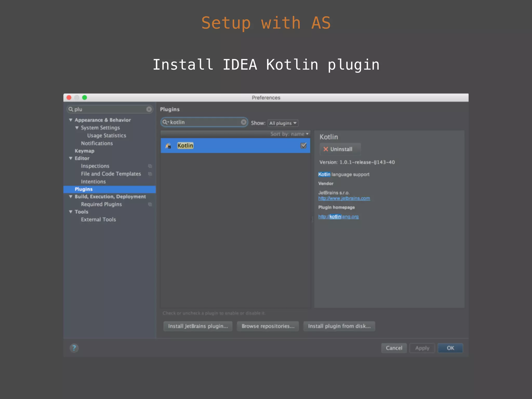Screen dimensions: 532x399
Task: Open the jetbrains.com vendor link
Action: pos(344,198)
